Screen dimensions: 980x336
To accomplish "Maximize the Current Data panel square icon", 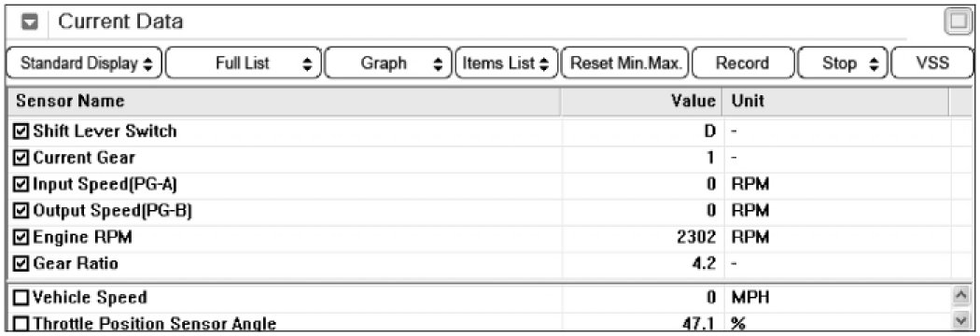I will [958, 22].
